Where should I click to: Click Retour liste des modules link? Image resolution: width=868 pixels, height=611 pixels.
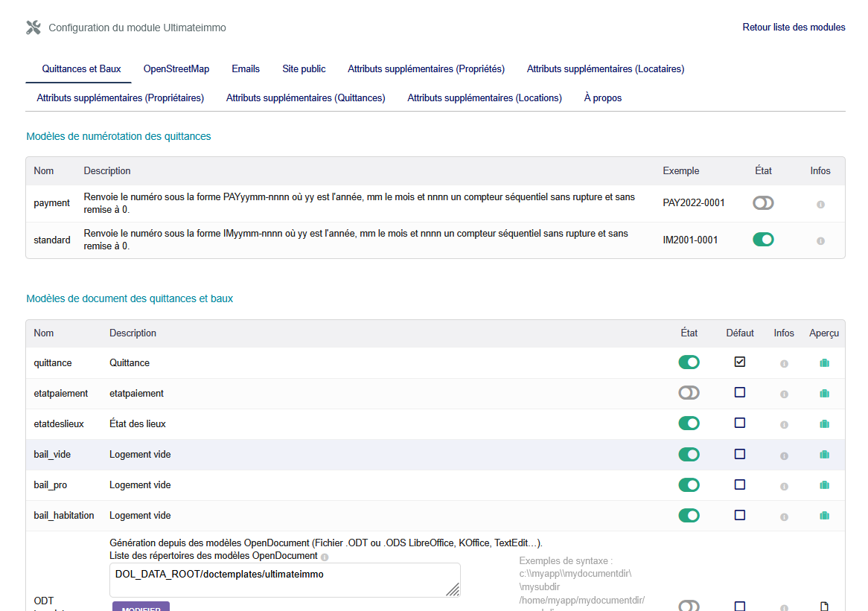pyautogui.click(x=794, y=28)
